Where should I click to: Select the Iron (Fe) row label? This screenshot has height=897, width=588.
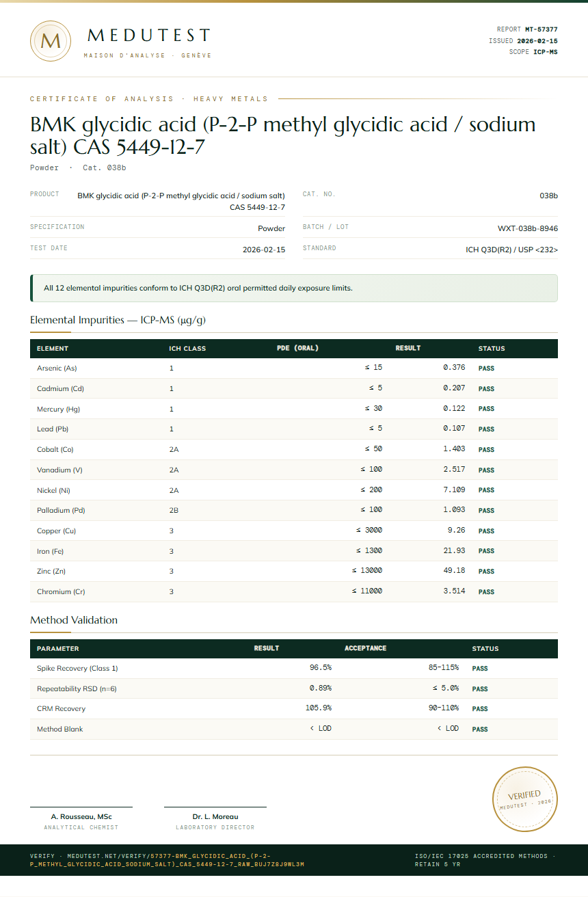(x=50, y=551)
